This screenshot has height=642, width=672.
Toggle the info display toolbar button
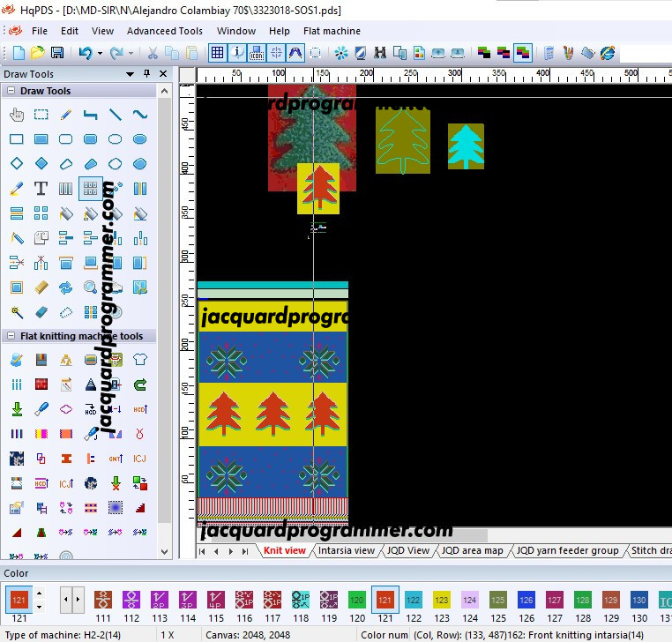[236, 53]
